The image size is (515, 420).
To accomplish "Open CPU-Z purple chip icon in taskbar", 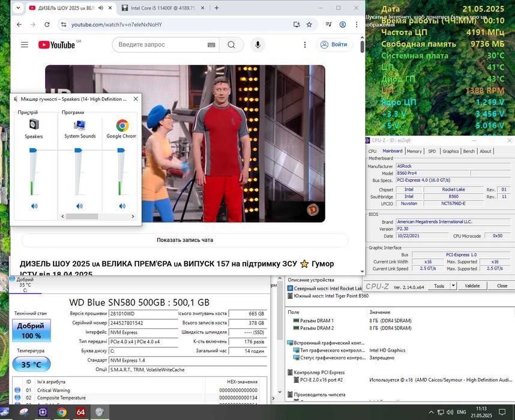I will click(x=43, y=412).
